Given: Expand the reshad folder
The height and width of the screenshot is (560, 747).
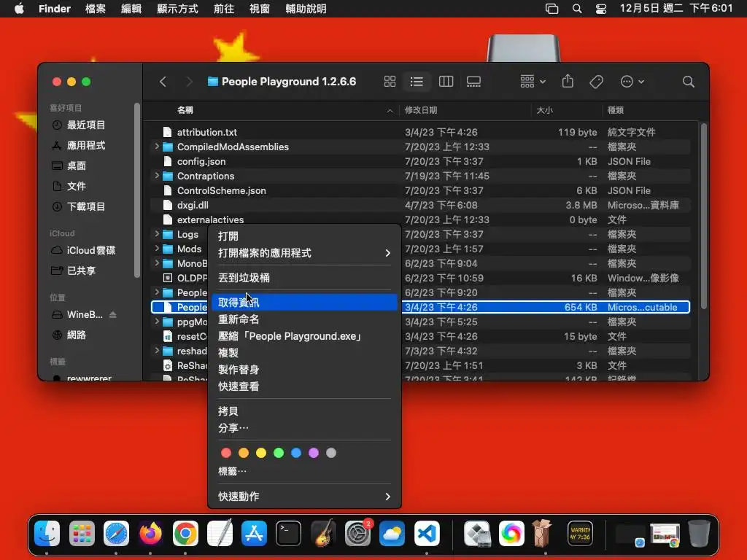Looking at the screenshot, I should 157,351.
